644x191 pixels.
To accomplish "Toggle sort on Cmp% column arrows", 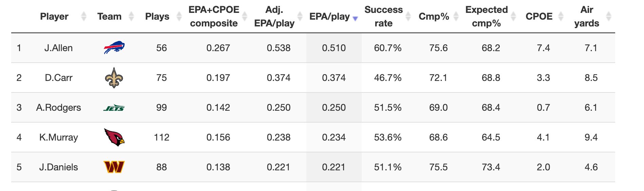I will click(x=456, y=16).
